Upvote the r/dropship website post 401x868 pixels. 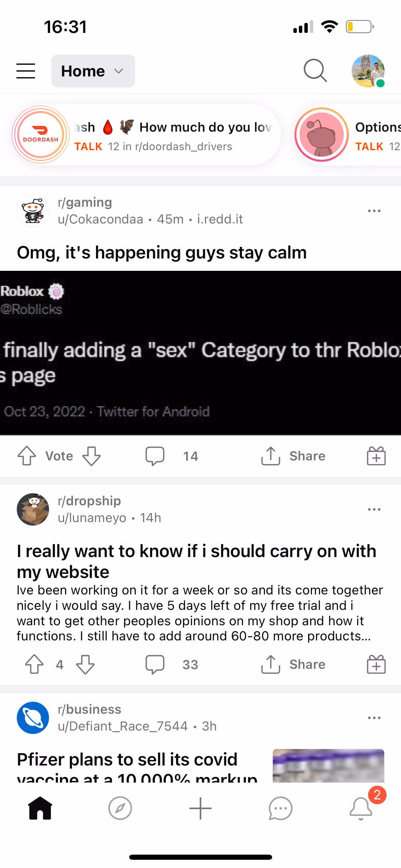pyautogui.click(x=34, y=664)
